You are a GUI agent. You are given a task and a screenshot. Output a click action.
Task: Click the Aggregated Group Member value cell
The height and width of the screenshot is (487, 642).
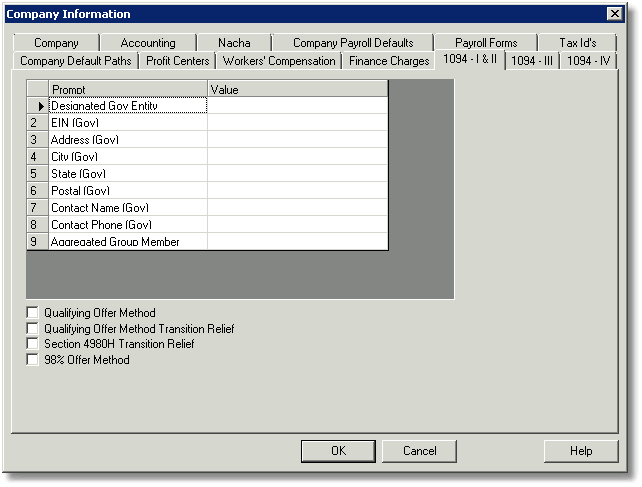297,241
